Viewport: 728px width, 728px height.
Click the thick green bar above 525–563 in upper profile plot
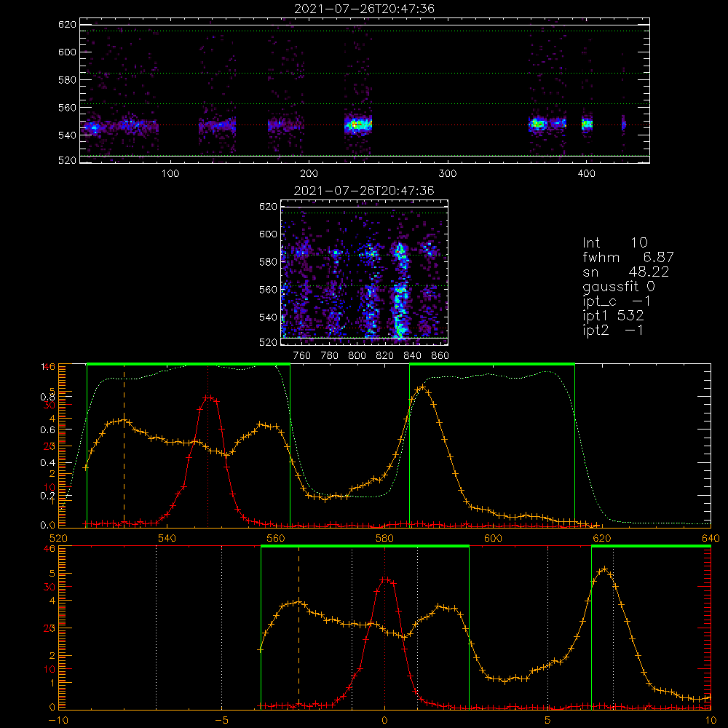189,364
